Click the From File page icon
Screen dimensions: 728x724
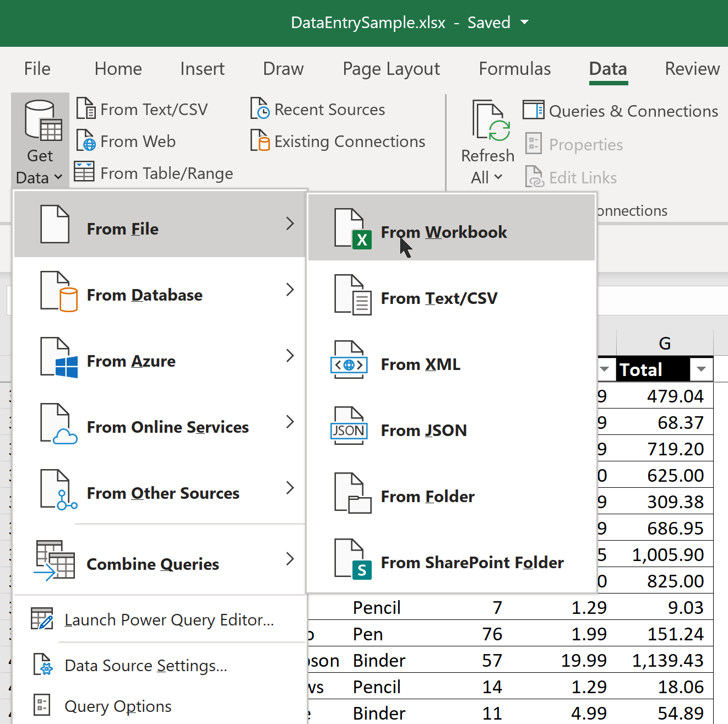pos(55,224)
